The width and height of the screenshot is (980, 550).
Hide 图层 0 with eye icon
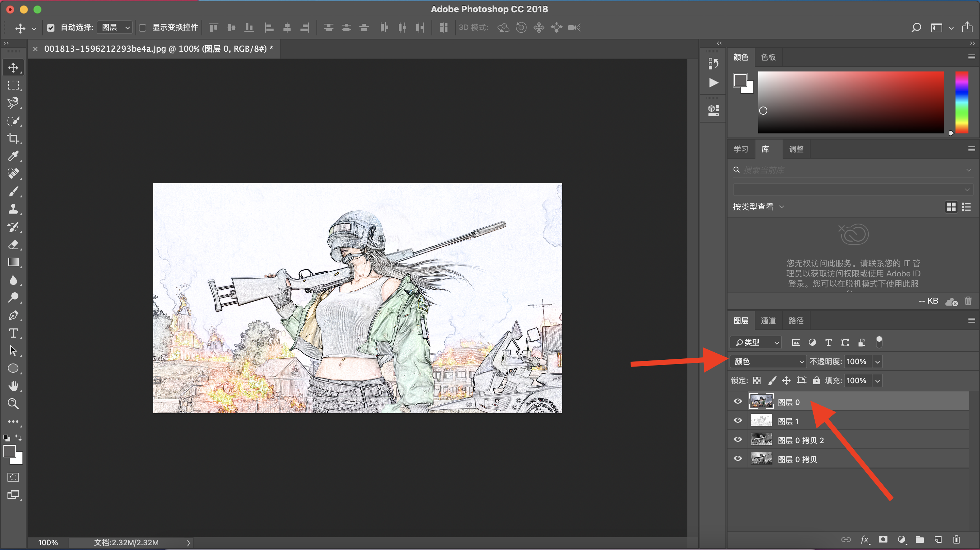coord(738,401)
